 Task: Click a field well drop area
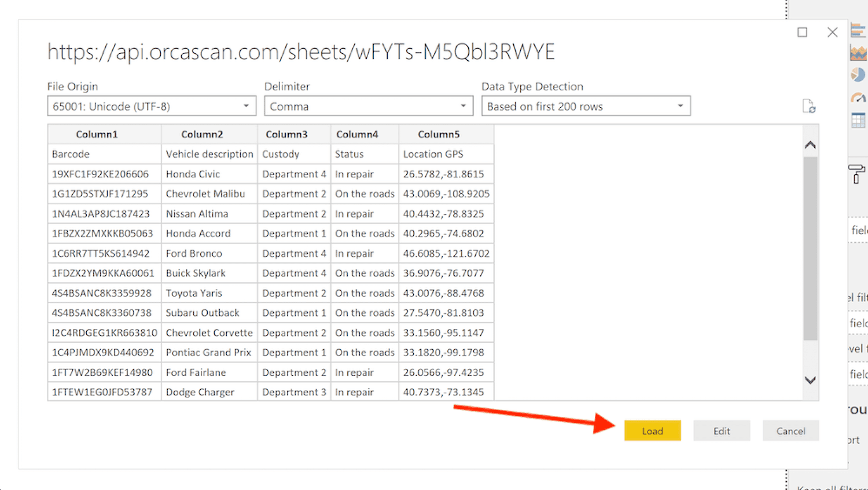[x=859, y=229]
